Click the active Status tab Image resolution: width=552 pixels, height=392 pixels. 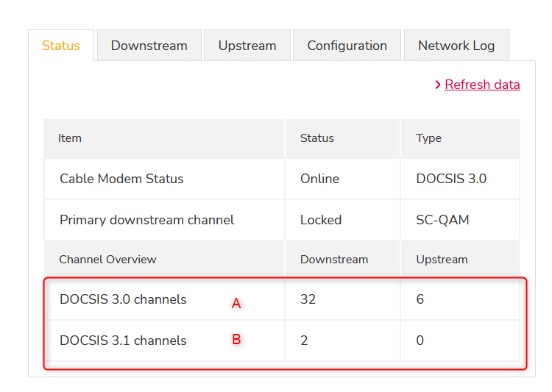(x=61, y=46)
